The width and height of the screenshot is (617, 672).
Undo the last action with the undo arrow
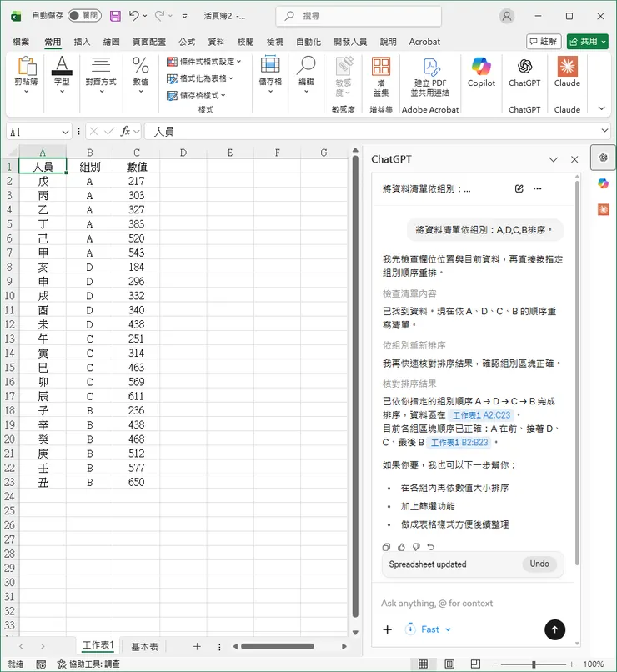click(133, 16)
